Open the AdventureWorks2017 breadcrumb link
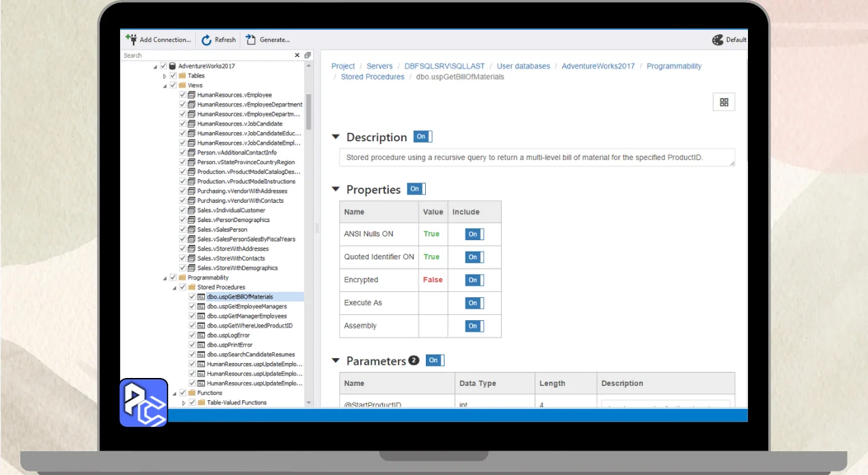Screen dimensions: 868x475 pyautogui.click(x=598, y=66)
